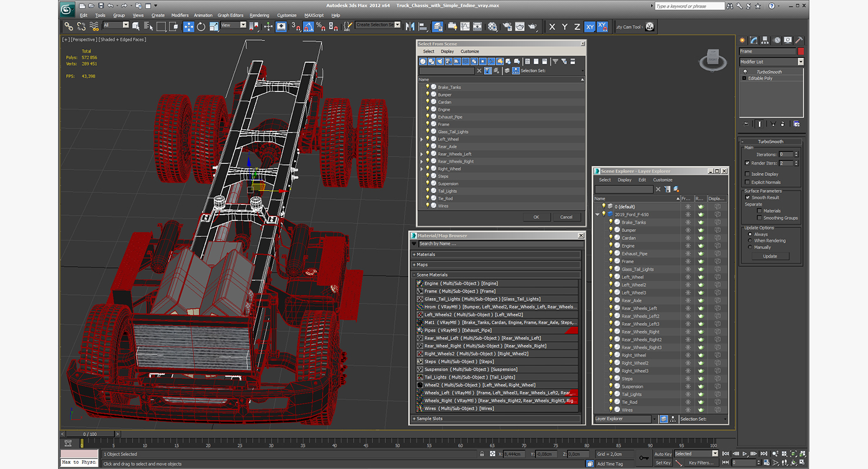Click Remove modifier from stack icon
Screen dimensions: 868x469
(x=784, y=124)
